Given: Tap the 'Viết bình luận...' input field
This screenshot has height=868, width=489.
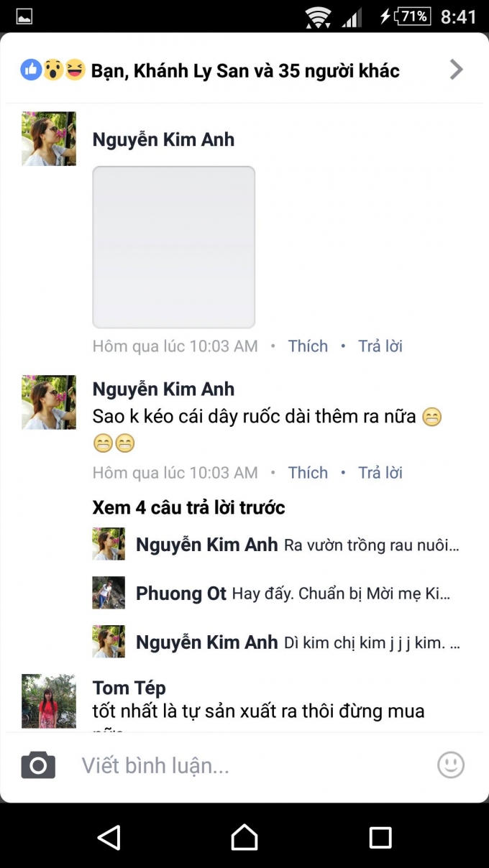Looking at the screenshot, I should (x=216, y=765).
